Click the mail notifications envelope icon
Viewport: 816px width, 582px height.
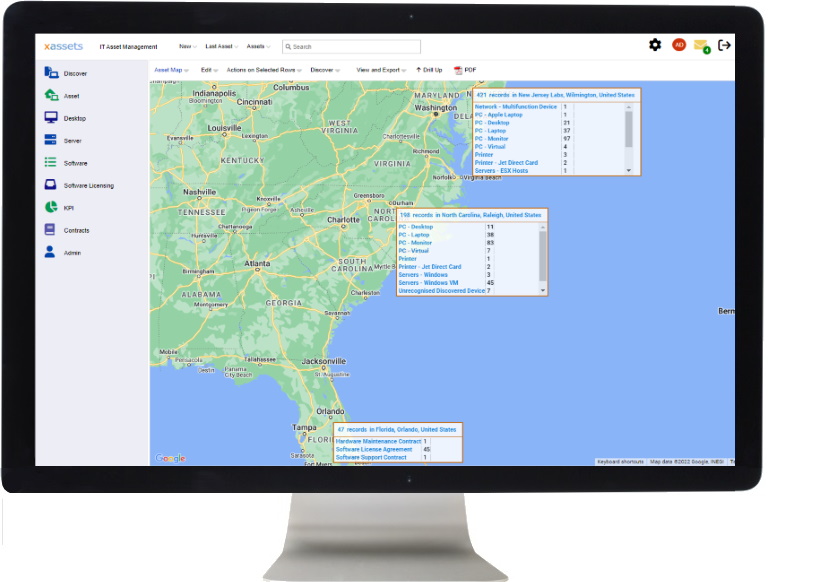[x=702, y=46]
